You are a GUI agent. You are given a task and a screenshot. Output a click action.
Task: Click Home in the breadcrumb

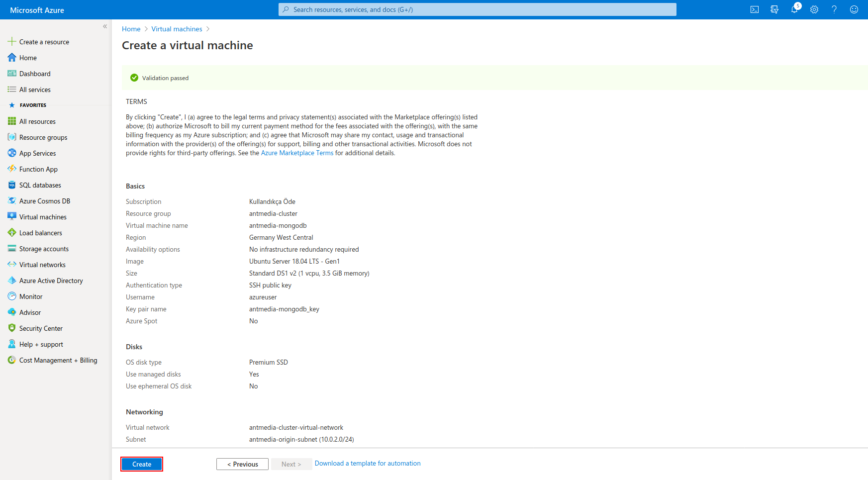(131, 29)
